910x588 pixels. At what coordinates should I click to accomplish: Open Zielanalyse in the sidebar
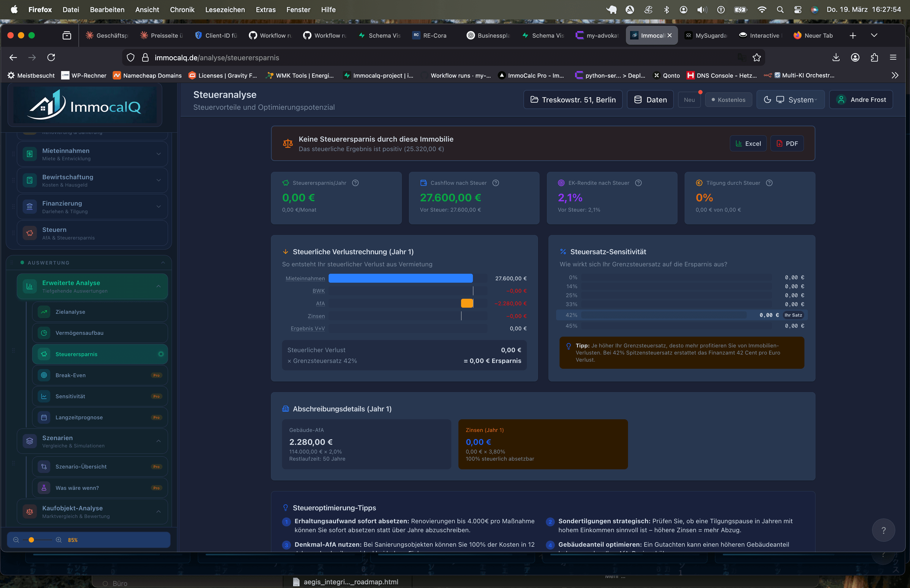tap(100, 312)
